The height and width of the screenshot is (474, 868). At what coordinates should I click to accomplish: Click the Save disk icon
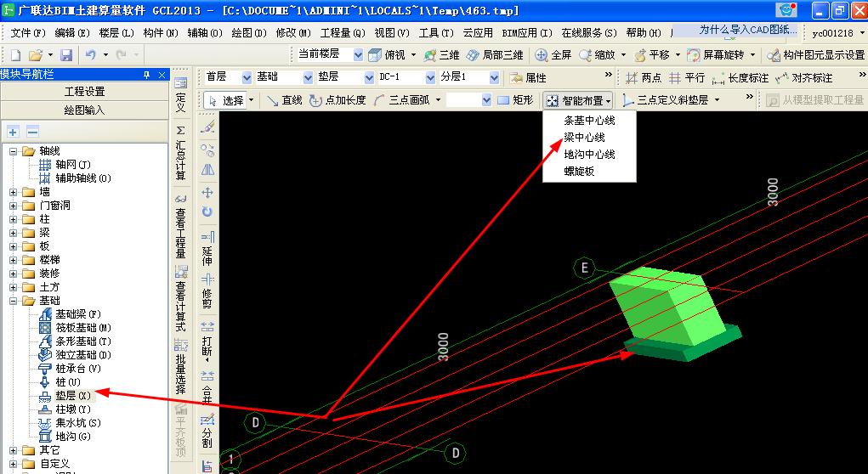[66, 54]
